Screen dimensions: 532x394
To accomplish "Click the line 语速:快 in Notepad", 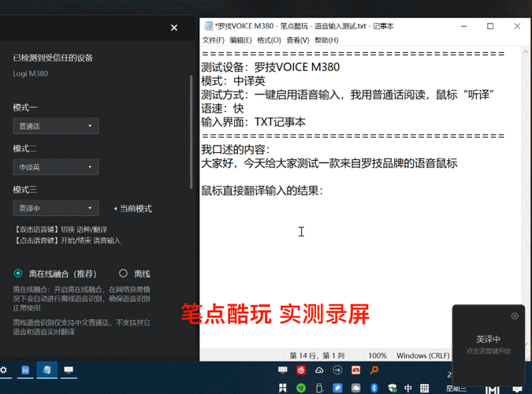I will click(x=222, y=109).
